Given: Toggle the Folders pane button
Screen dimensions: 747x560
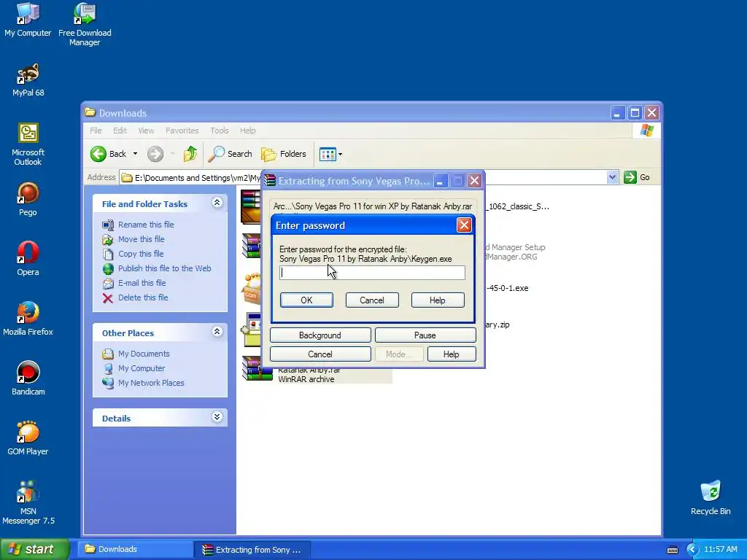Looking at the screenshot, I should click(x=284, y=154).
